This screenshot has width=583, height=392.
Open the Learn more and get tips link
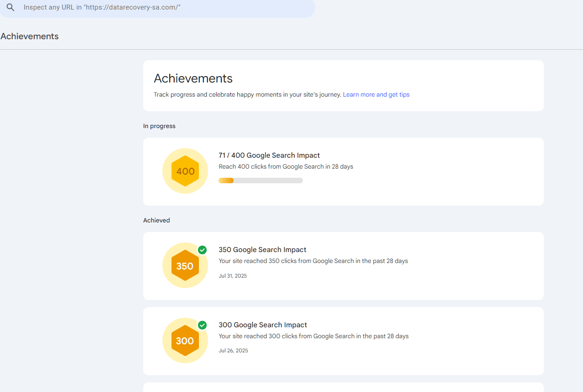[x=376, y=95]
